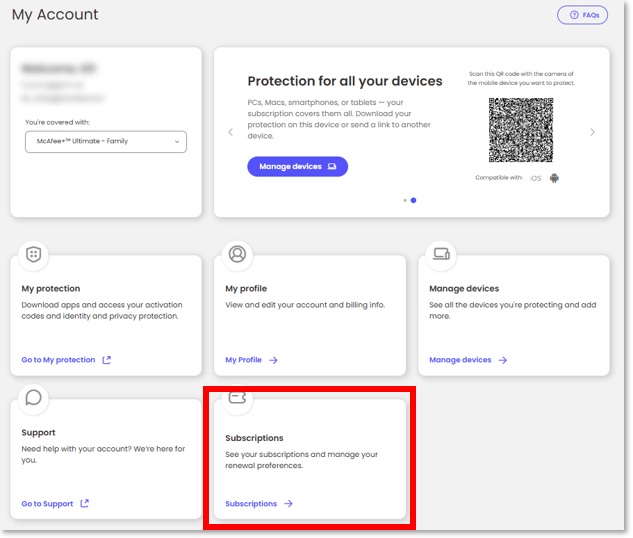Select the first carousel pagination dot
Viewport: 633px width, 538px height.
[404, 200]
